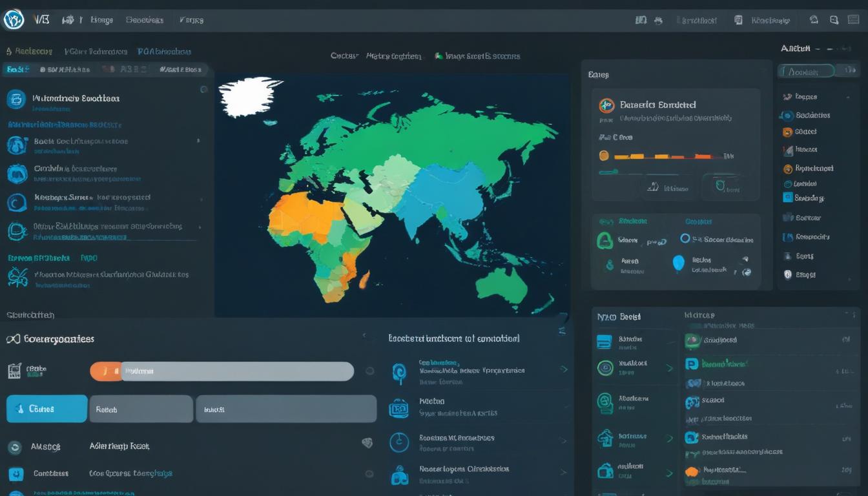This screenshot has width=868, height=496.
Task: Expand the first row chevron in the bottom center list
Action: (563, 369)
